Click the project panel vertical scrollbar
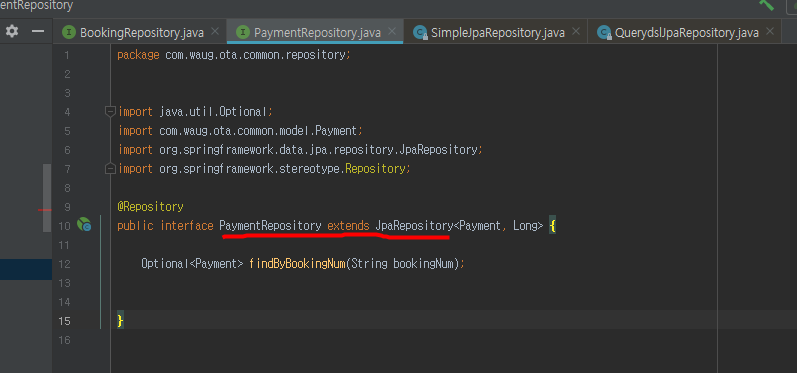 click(x=47, y=198)
